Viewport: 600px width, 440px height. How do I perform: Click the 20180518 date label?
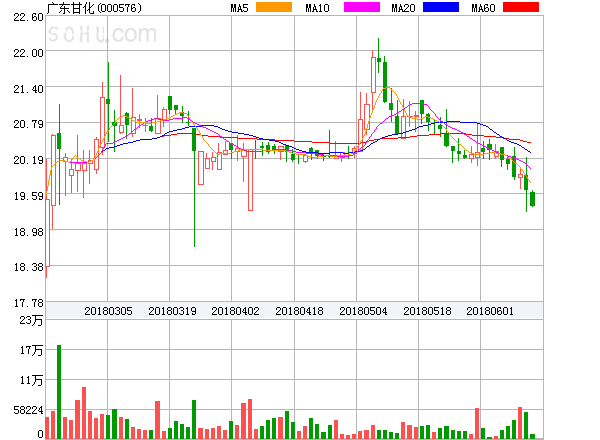427,311
